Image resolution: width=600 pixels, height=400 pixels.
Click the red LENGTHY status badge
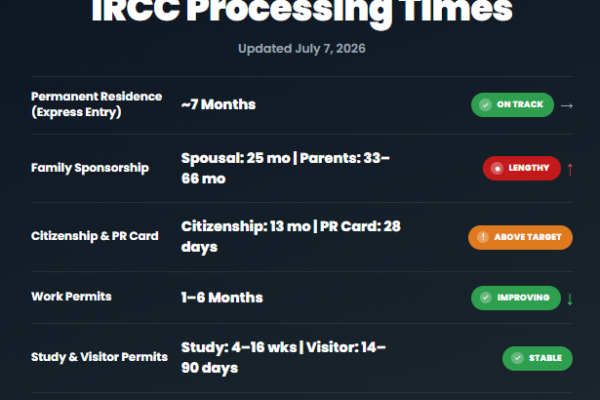coord(522,168)
